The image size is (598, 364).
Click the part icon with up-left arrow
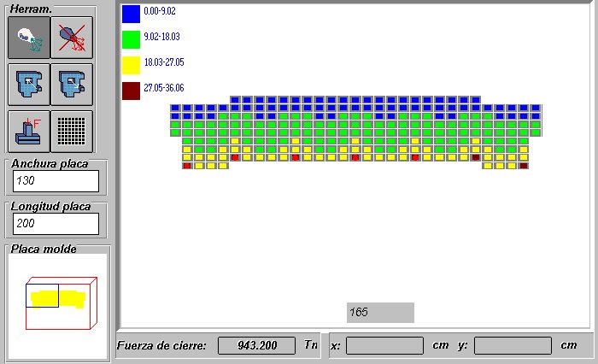point(29,84)
